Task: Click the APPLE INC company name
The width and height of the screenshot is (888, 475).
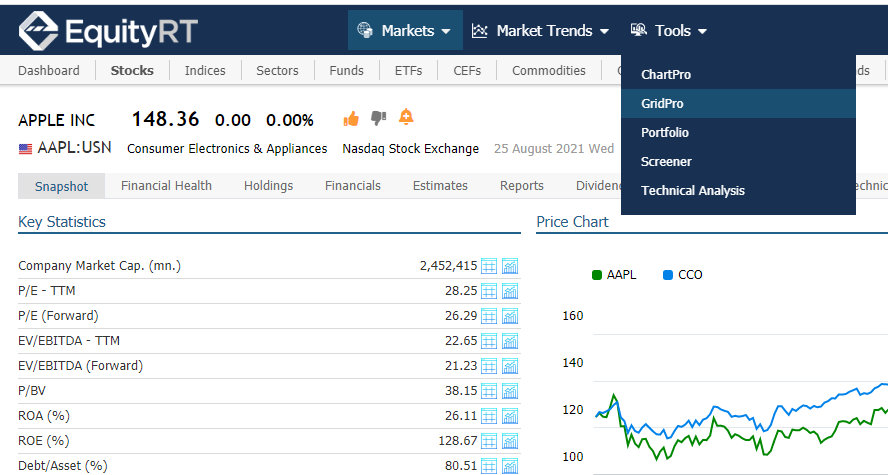Action: pyautogui.click(x=57, y=120)
